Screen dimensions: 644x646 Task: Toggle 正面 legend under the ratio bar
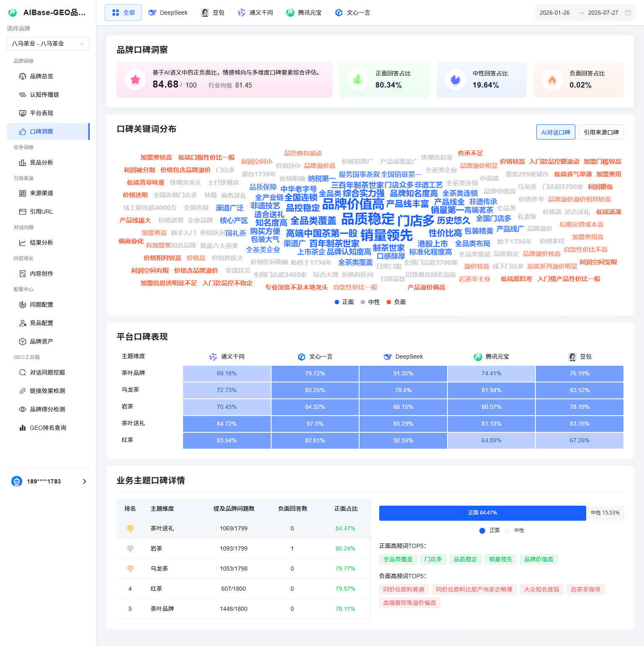[489, 530]
